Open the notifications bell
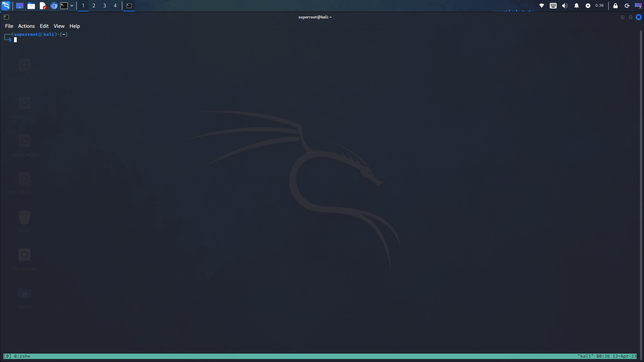Screen dimensions: 644x362 pos(577,6)
